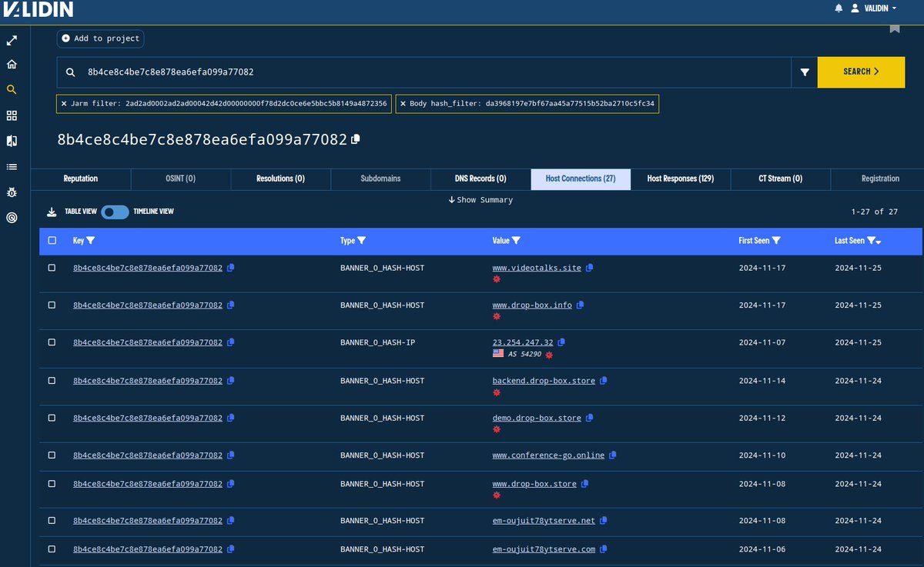Open the backend.drop-box.store link
Viewport: 924px width, 567px height.
click(544, 381)
